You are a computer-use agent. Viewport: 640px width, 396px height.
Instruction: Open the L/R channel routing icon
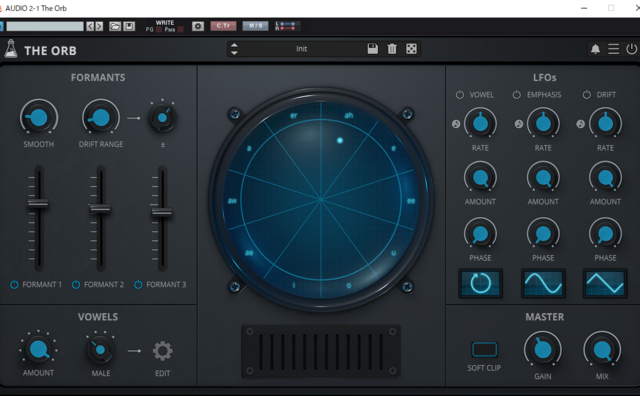pyautogui.click(x=287, y=27)
